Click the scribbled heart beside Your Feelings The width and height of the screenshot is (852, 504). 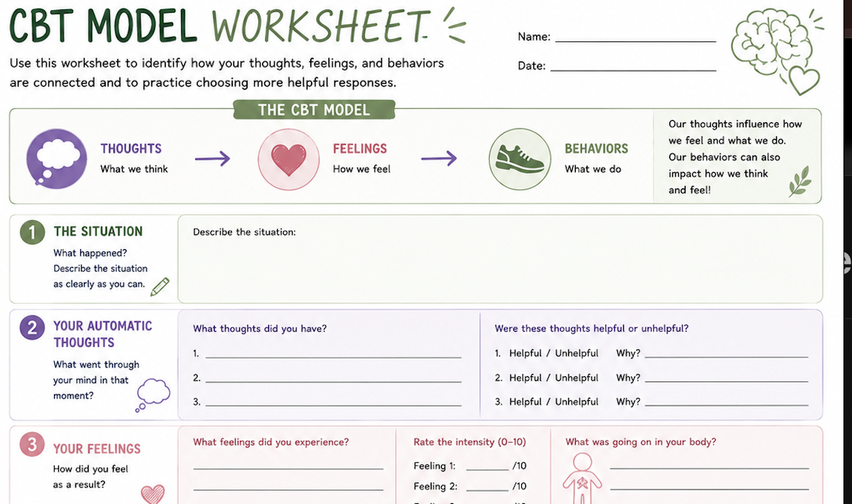pos(153,493)
